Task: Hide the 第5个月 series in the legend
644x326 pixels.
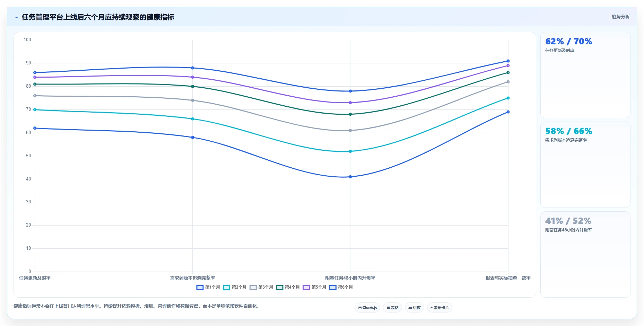Action: [314, 287]
